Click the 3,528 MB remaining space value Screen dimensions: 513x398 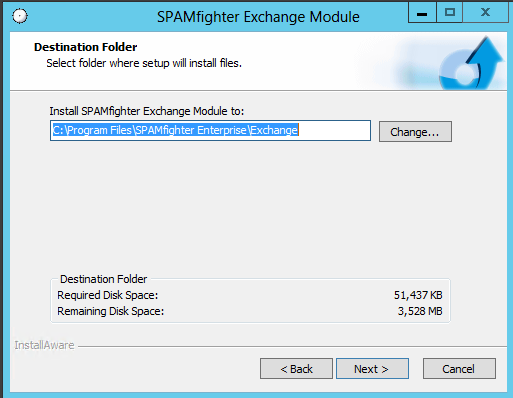420,311
